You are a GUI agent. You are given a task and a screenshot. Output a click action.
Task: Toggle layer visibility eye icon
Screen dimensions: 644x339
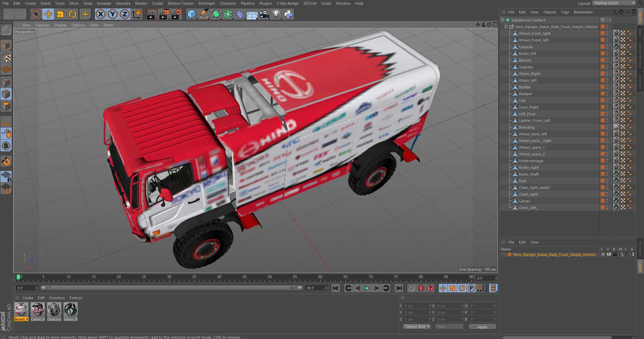(609, 254)
